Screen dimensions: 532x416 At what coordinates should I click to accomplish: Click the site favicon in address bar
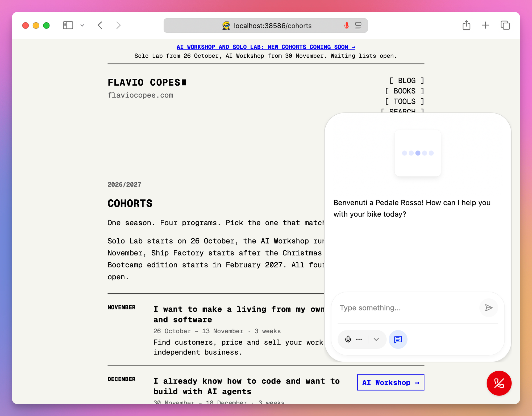click(226, 26)
